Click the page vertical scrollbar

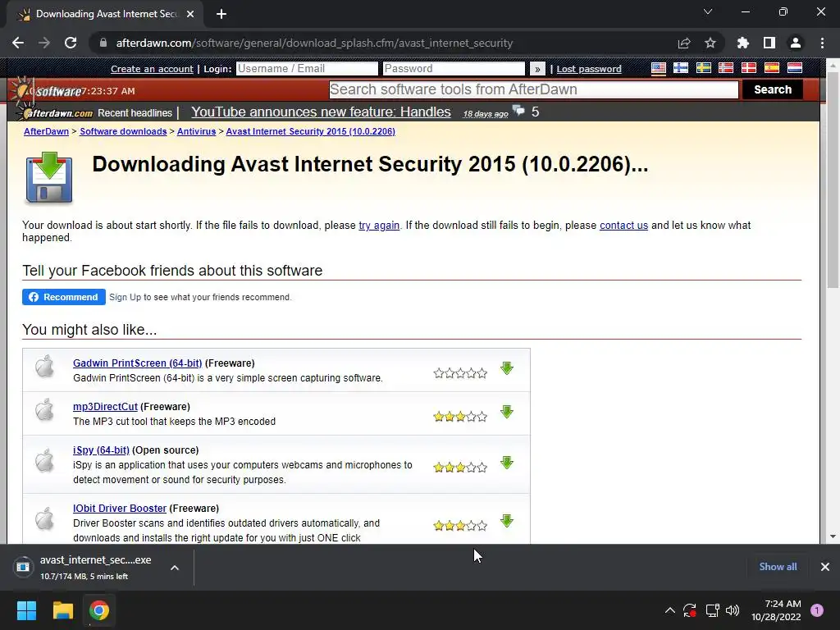[833, 180]
